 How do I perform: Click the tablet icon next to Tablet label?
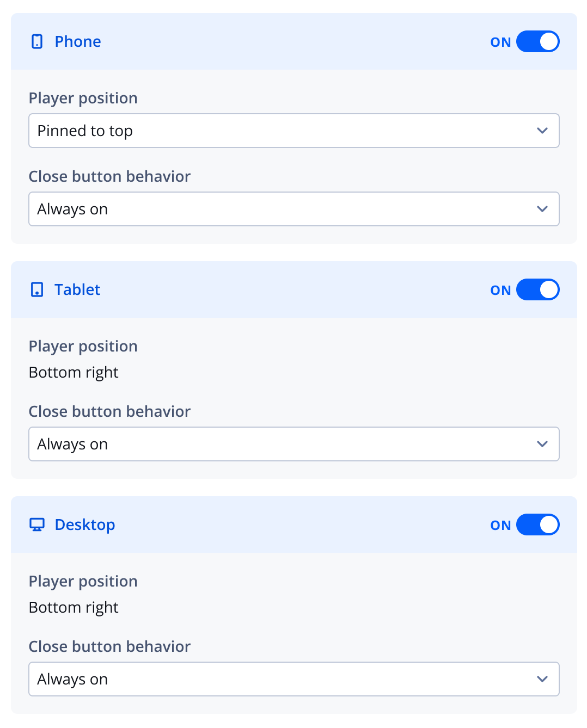coord(36,289)
